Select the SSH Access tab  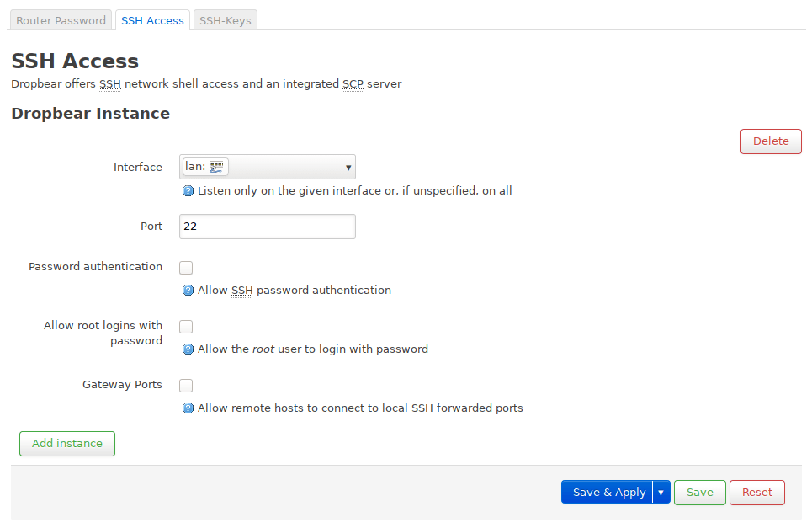(x=152, y=20)
